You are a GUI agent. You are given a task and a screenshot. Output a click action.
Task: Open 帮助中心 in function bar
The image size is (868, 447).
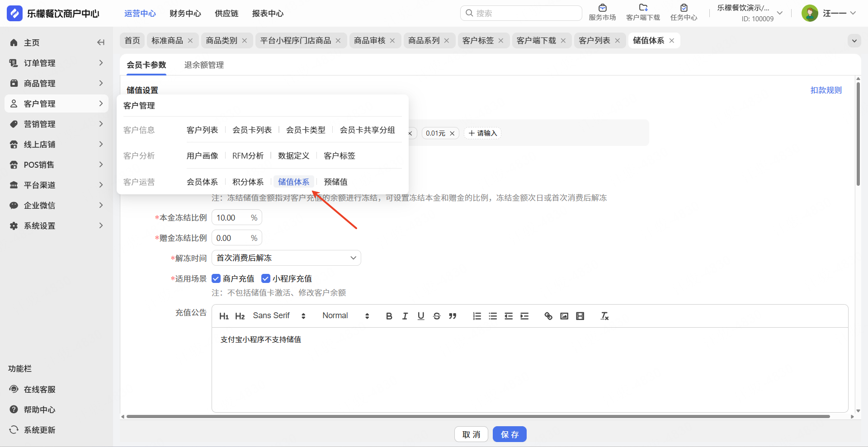coord(33,409)
